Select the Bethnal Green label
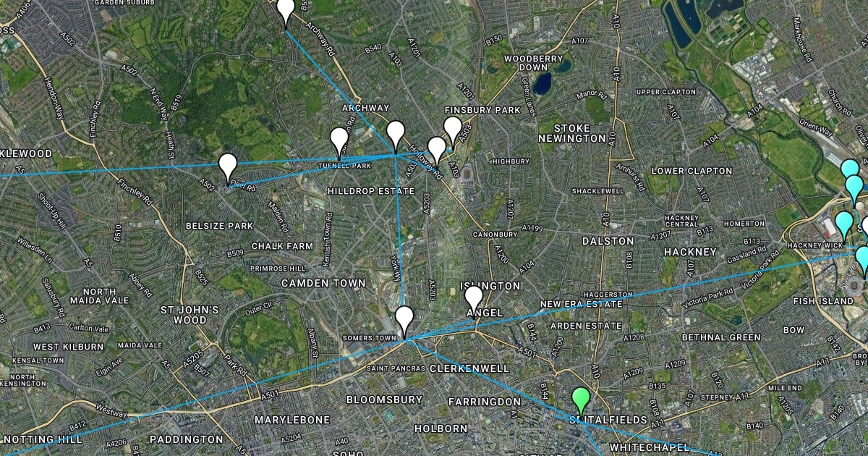The height and width of the screenshot is (456, 868). 719,337
